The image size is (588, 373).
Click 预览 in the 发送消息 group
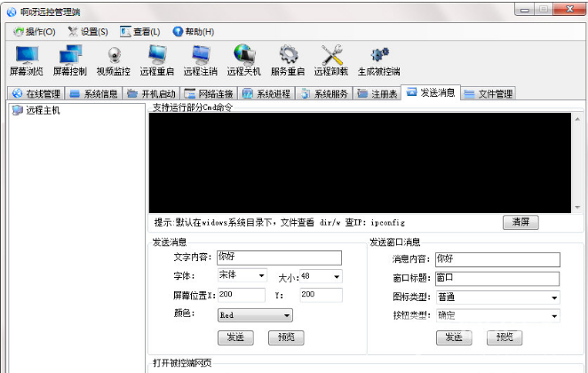pyautogui.click(x=286, y=337)
